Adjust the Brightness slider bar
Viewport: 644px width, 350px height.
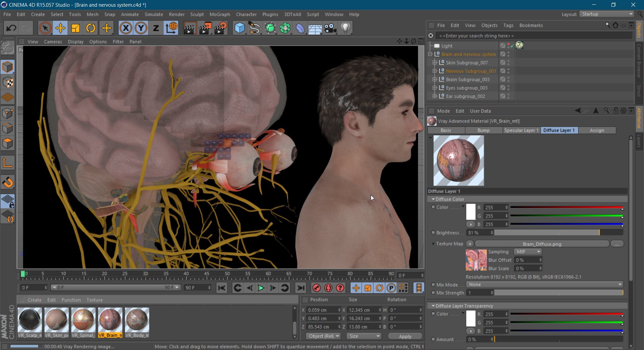pyautogui.click(x=558, y=232)
